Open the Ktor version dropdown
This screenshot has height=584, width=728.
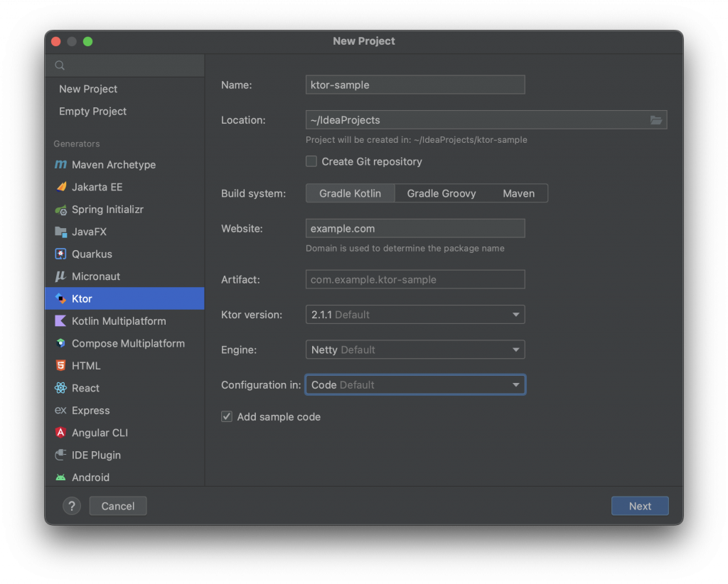[415, 315]
